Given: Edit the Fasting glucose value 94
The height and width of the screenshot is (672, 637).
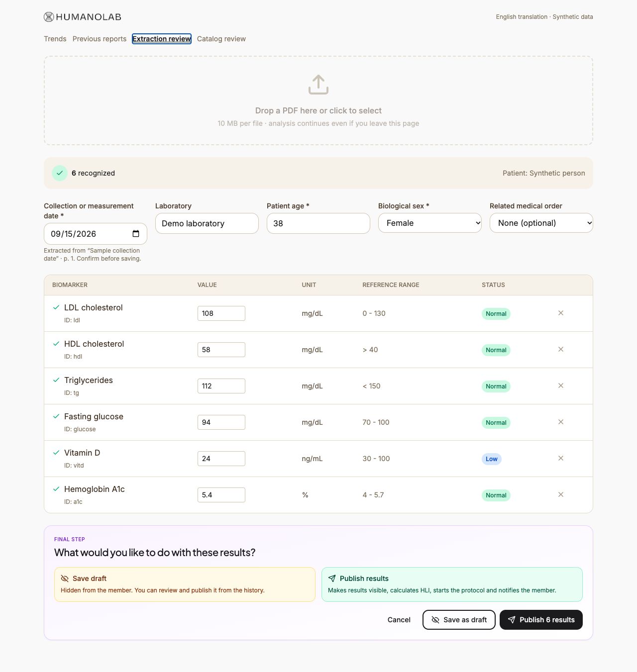Looking at the screenshot, I should coord(221,422).
